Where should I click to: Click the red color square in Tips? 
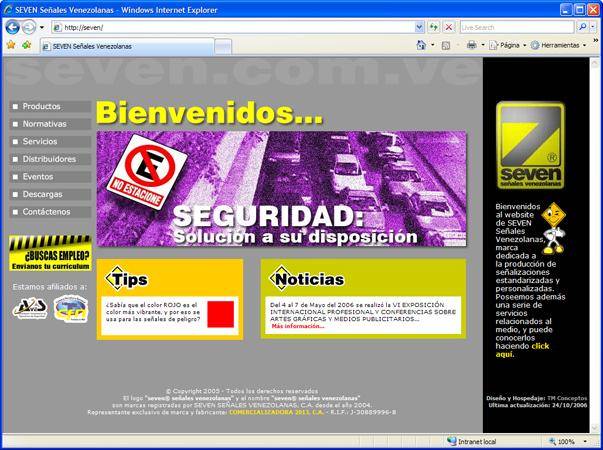[220, 313]
